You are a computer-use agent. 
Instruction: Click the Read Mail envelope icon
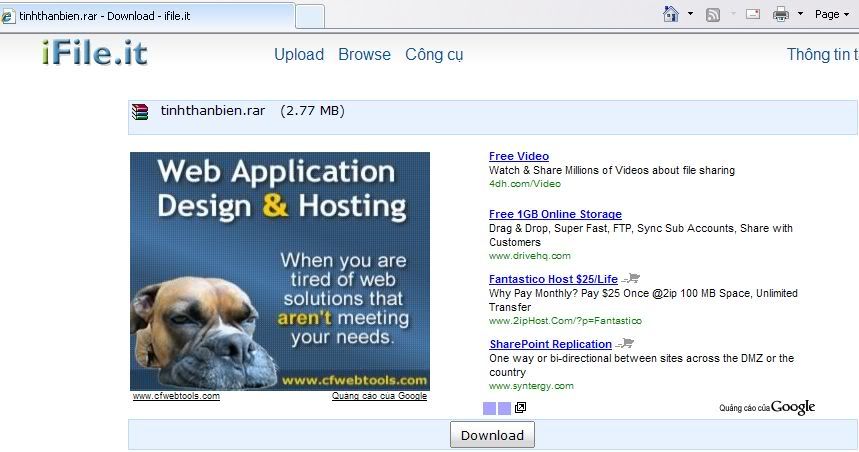pos(753,14)
